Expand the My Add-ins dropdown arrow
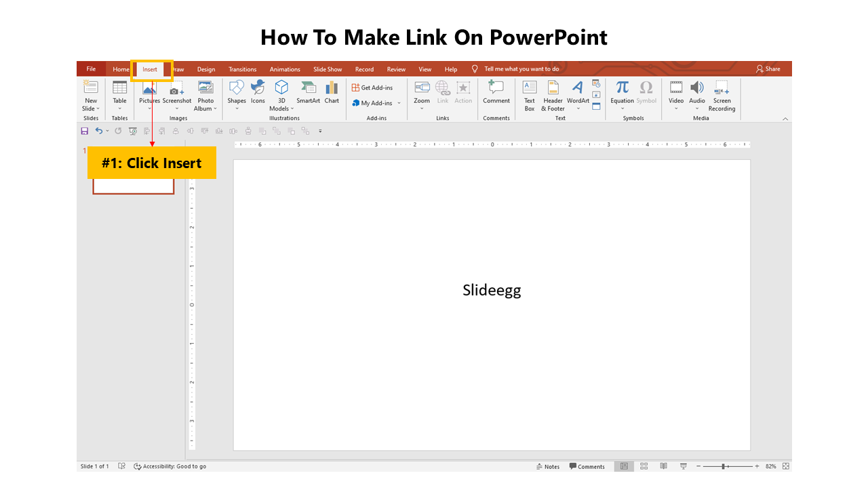This screenshot has width=868, height=488. [399, 103]
